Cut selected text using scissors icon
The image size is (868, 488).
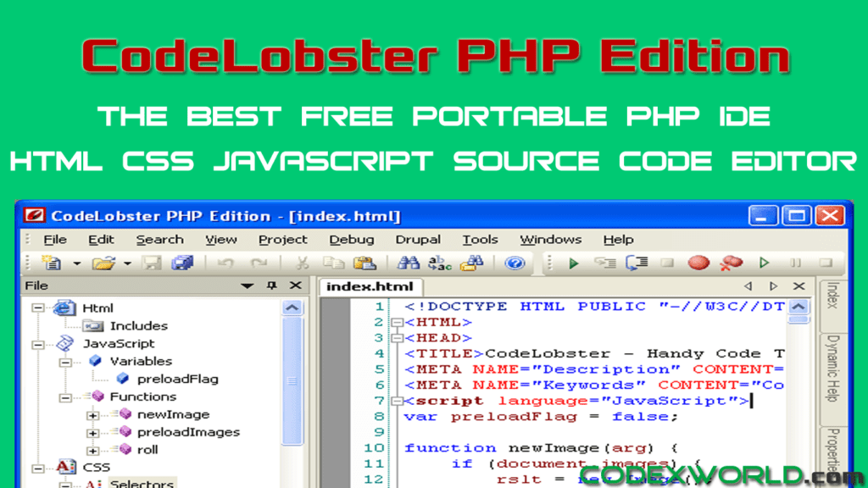point(302,263)
